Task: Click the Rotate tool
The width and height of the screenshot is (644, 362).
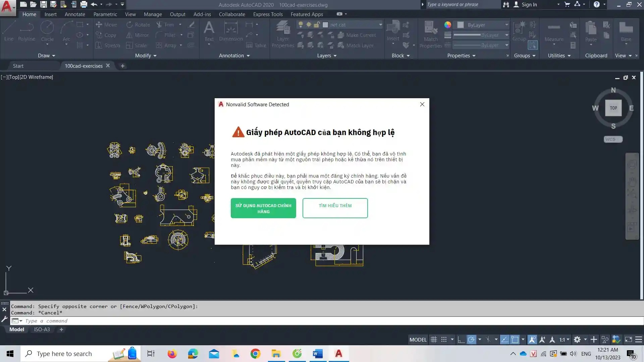Action: tap(138, 24)
